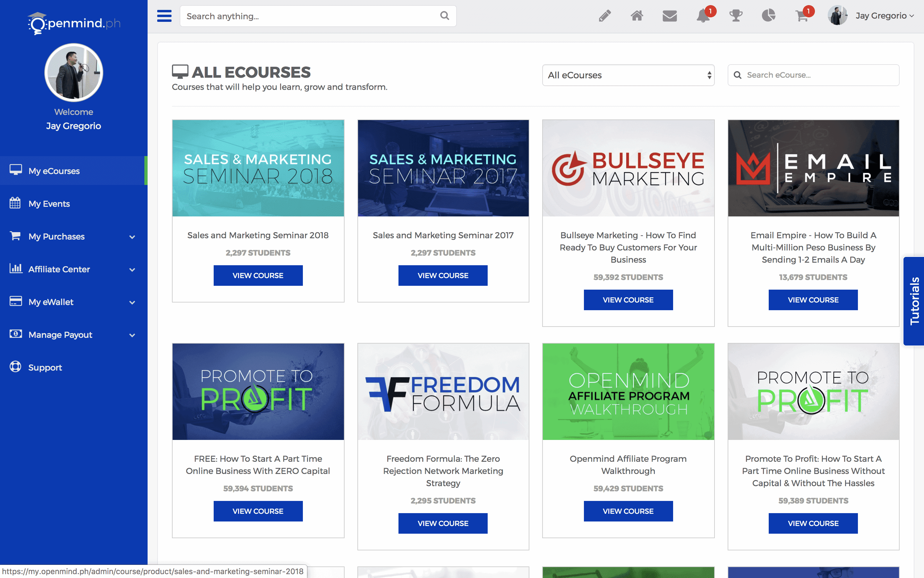The width and height of the screenshot is (924, 578).
Task: Click title Sales and Marketing Seminar 2018
Action: coord(258,235)
